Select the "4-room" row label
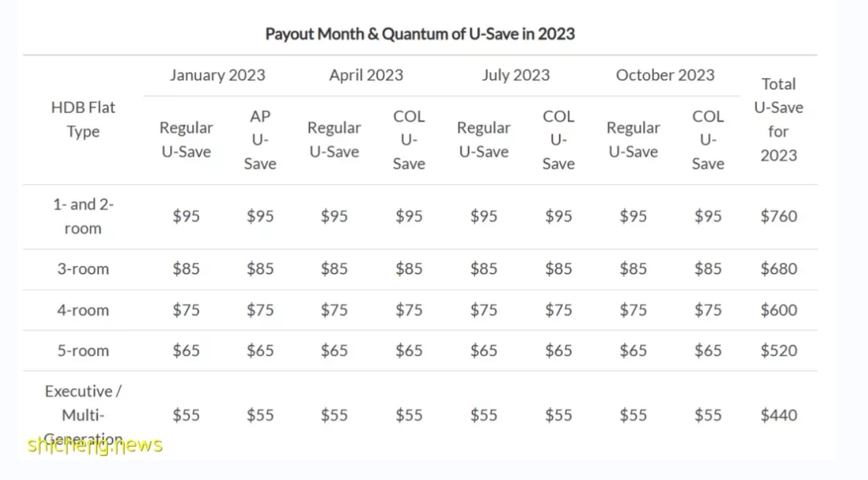Image resolution: width=868 pixels, height=480 pixels. (x=83, y=310)
